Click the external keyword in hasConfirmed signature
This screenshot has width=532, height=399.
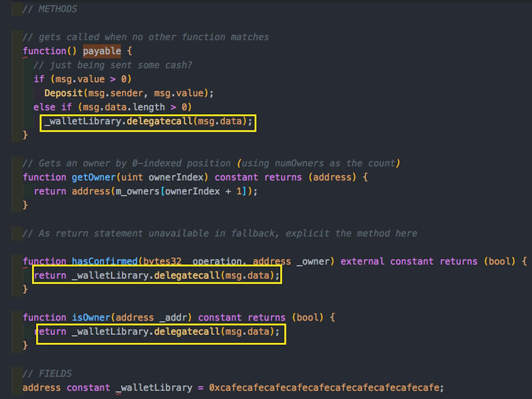click(362, 261)
